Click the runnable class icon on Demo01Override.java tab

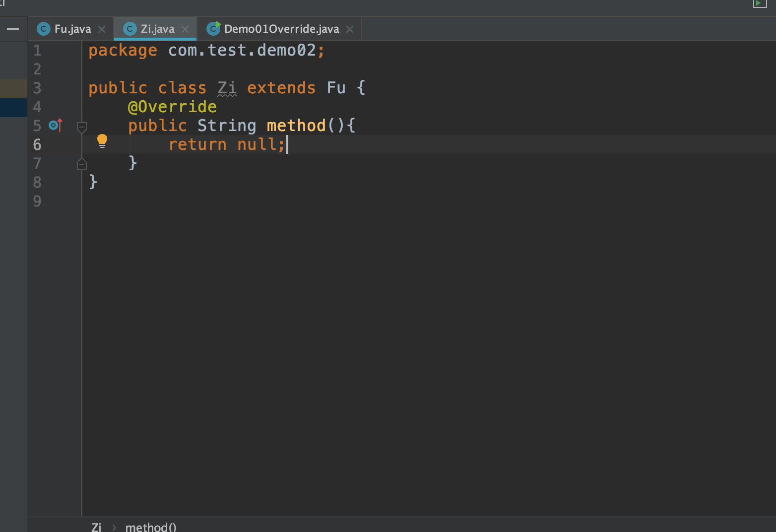tap(213, 28)
